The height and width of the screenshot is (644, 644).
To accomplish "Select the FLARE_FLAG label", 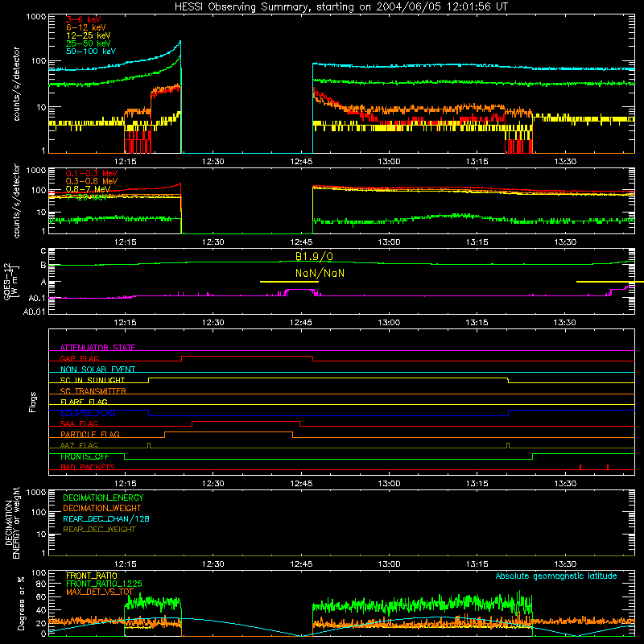I will point(84,402).
